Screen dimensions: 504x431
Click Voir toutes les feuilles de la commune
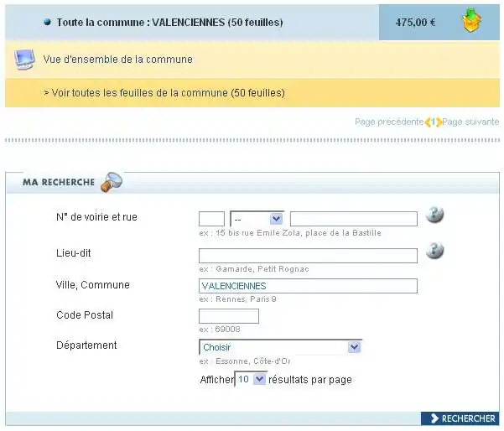pyautogui.click(x=164, y=93)
